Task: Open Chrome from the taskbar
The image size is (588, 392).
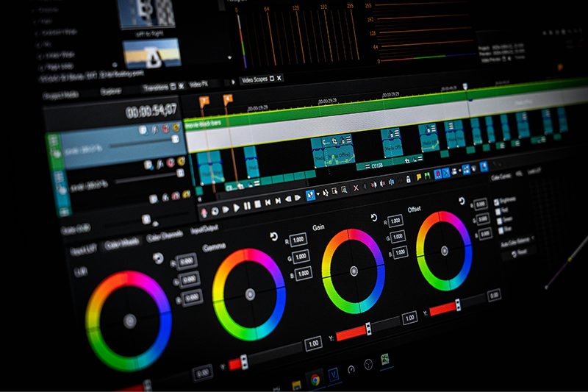Action: pos(315,380)
